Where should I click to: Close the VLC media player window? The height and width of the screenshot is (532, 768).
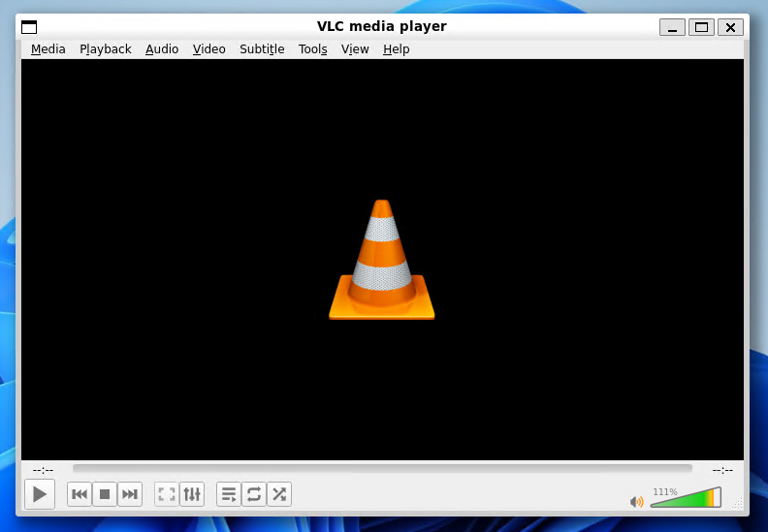730,27
